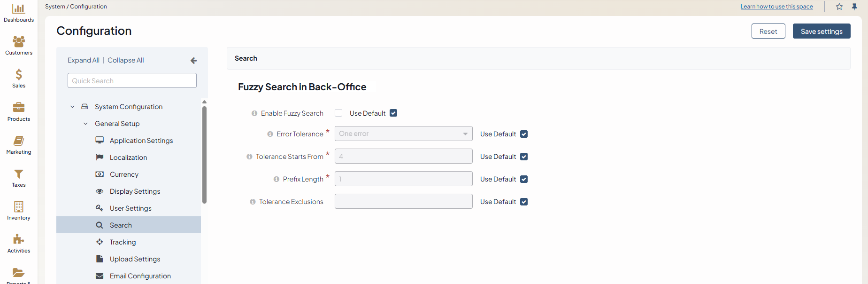
Task: Open the Learn how to use this space link
Action: [776, 7]
